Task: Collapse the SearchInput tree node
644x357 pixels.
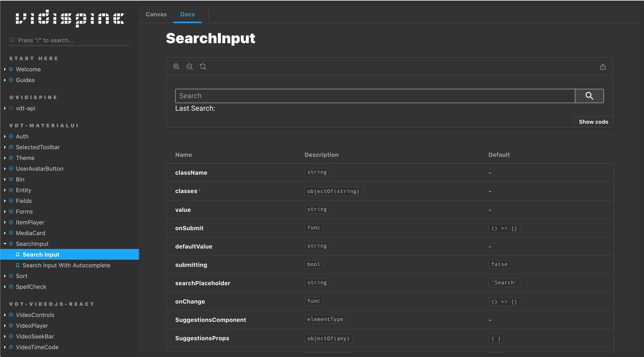Action: coord(5,244)
